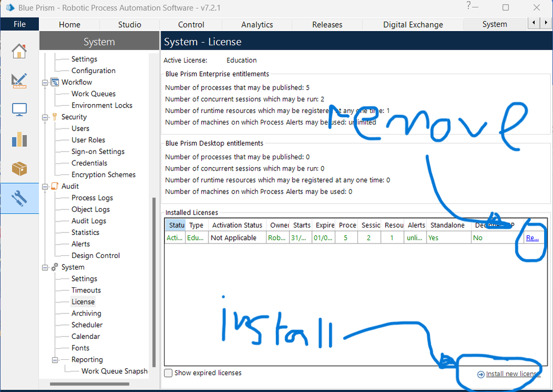
Task: Open Sign-on Settings in the tree
Action: click(98, 152)
